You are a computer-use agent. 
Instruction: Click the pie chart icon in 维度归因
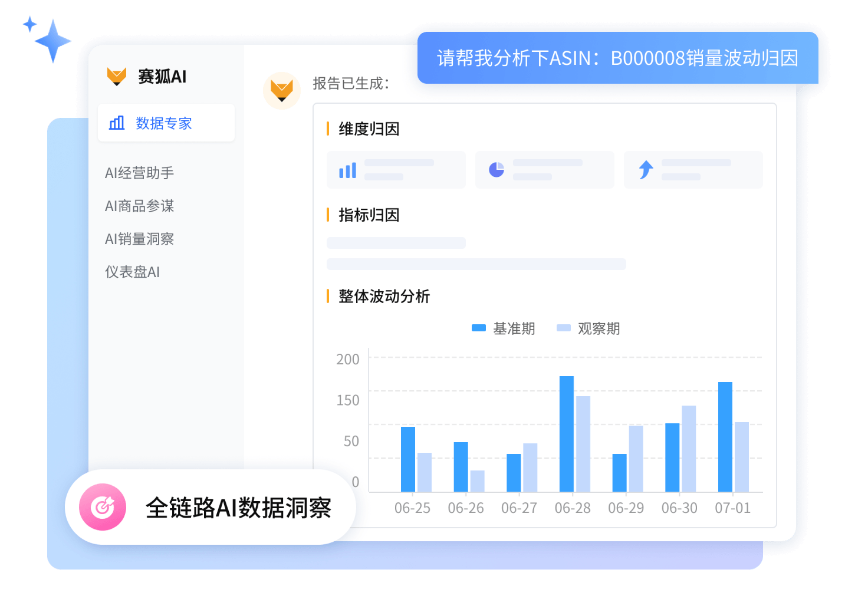(497, 170)
